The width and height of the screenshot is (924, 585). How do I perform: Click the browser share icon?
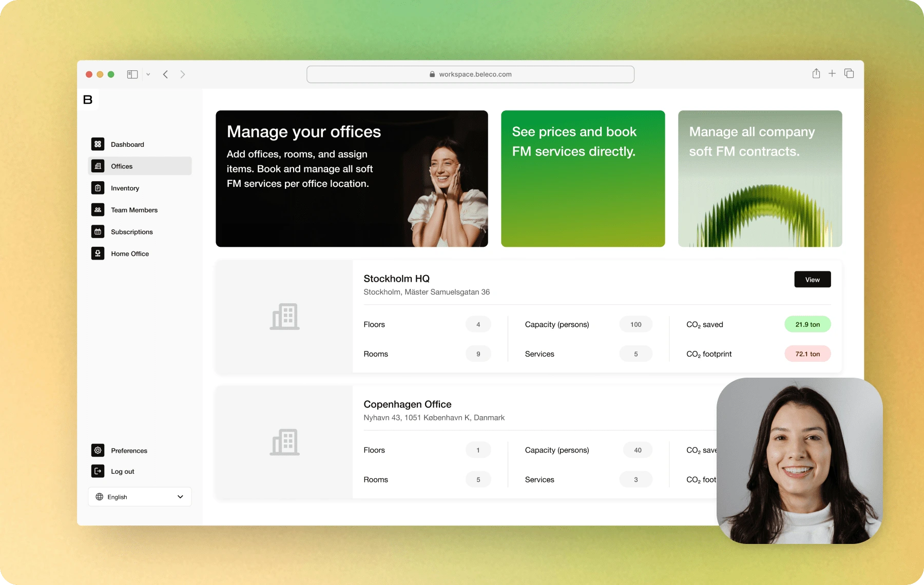click(x=816, y=73)
